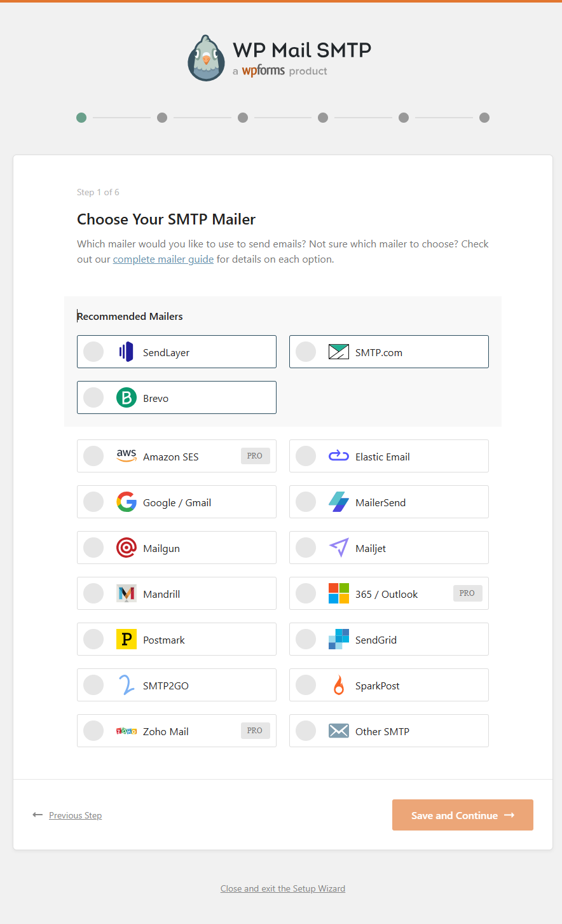
Task: Select the Postmark radio button
Action: tap(93, 639)
